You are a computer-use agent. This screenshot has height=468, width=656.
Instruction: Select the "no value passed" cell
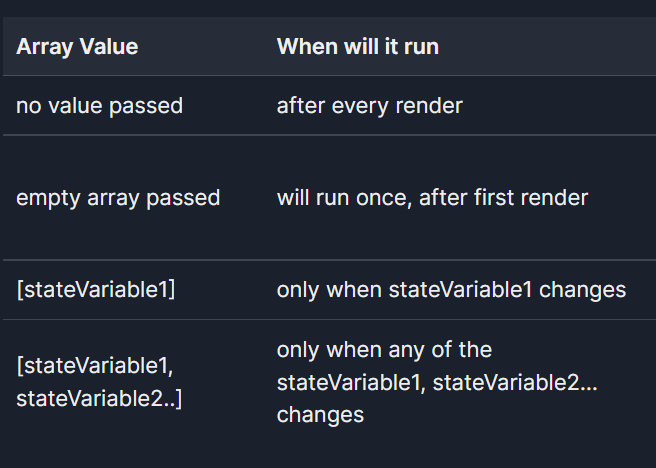click(99, 105)
